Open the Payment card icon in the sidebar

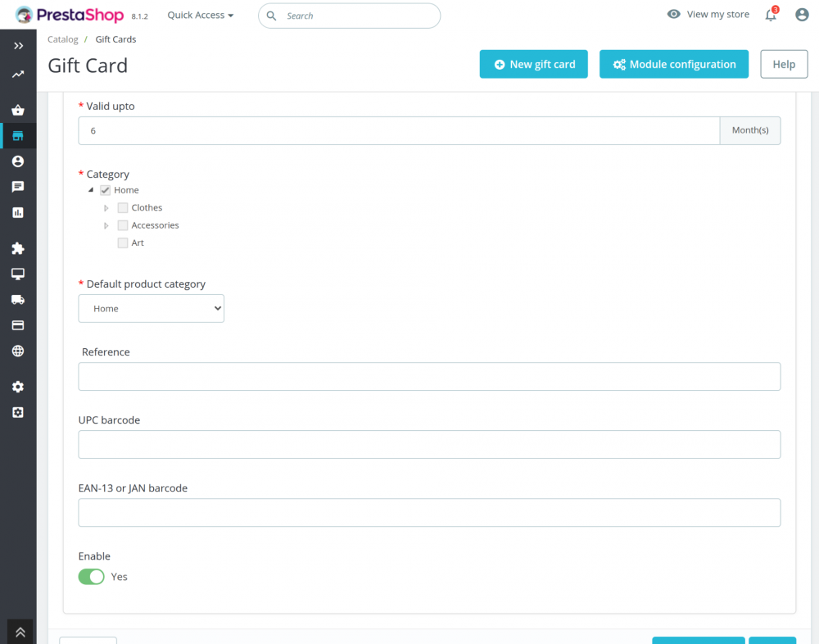[x=18, y=325]
